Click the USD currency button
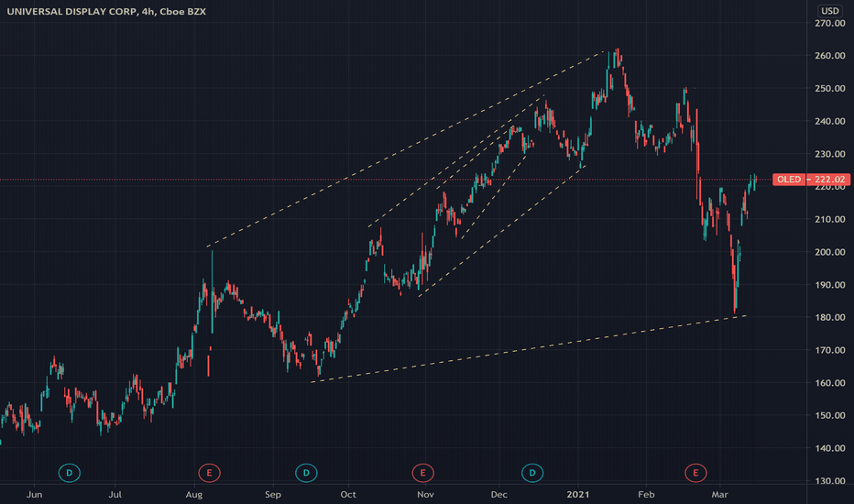This screenshot has height=504, width=854. coord(829,11)
